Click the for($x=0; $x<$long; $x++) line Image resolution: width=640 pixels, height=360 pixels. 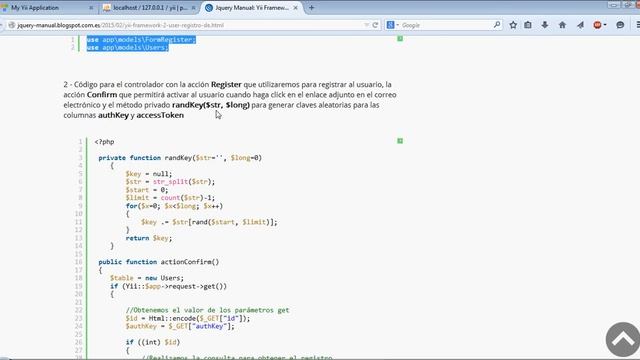coord(174,206)
